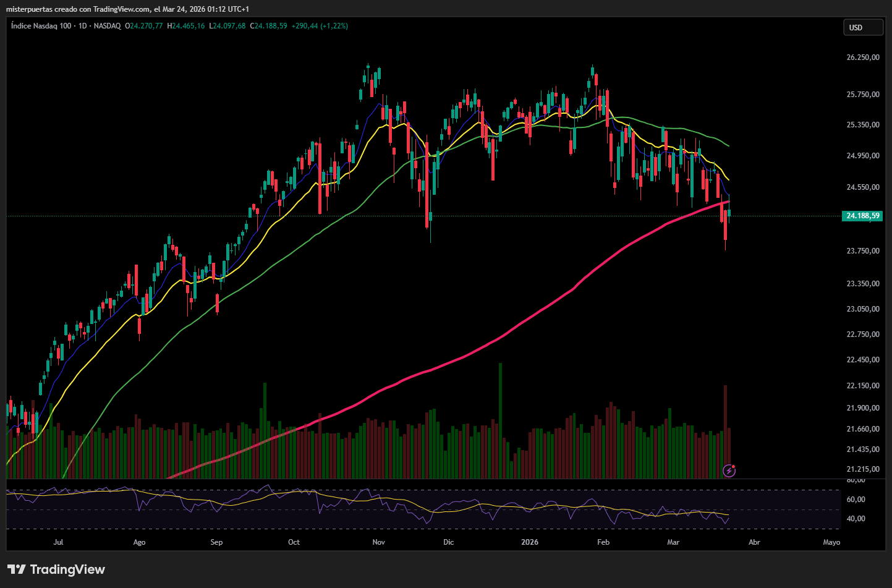Click the 2026 year label on the time axis
Viewport: 892px width, 588px height.
coord(530,542)
